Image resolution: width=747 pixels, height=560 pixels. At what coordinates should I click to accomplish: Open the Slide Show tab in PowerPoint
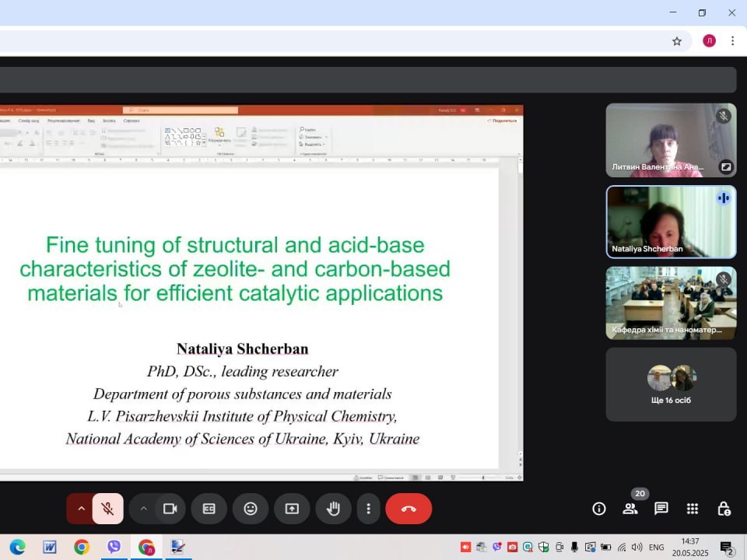(x=29, y=121)
